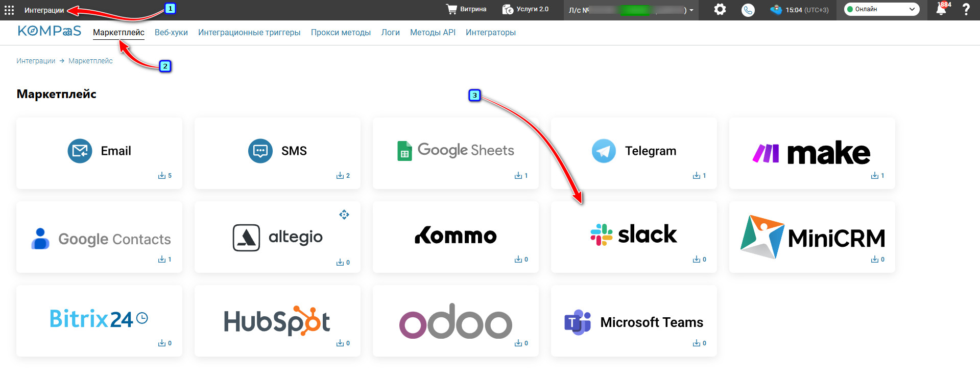This screenshot has height=375, width=980.
Task: Open the Витрина shopping cart
Action: pos(466,9)
